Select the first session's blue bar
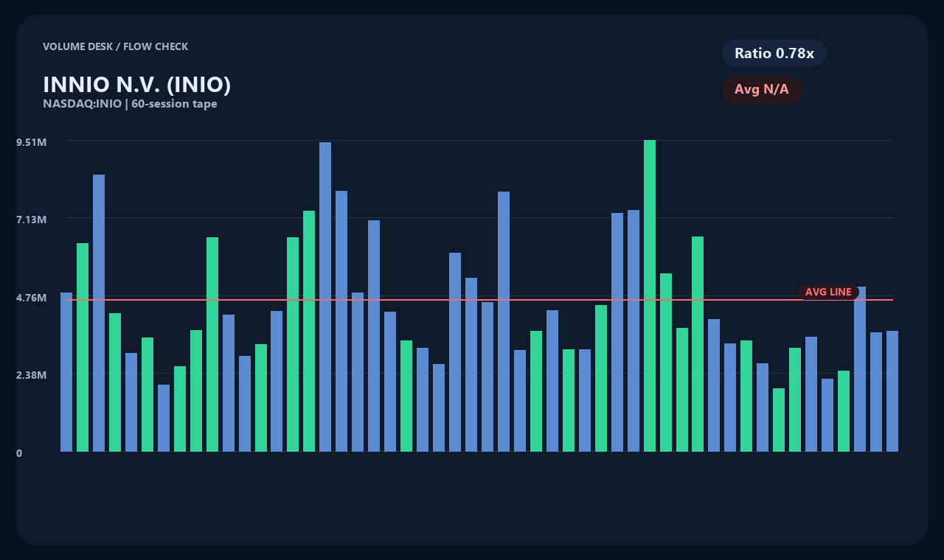 66,372
